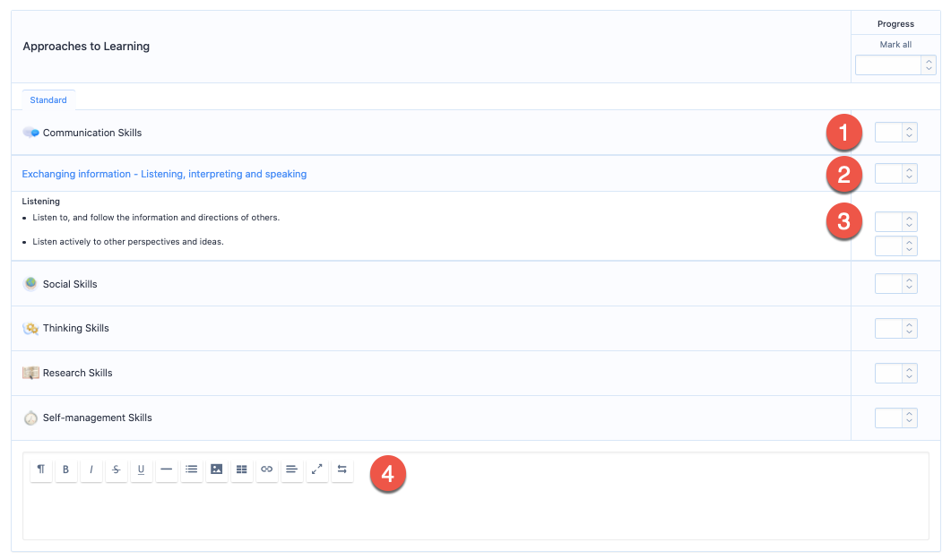Screen dimensions: 951x560
Task: Set progress for Self-management Skills
Action: (895, 418)
